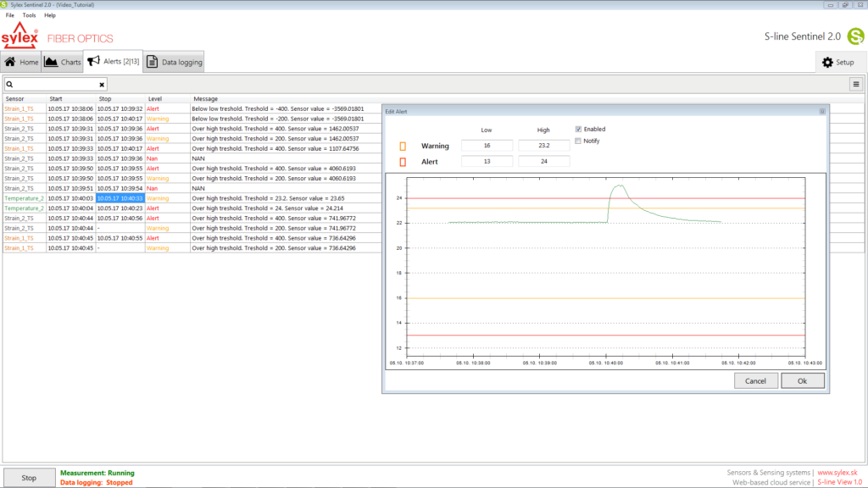Open the Data logging tab

tap(175, 62)
